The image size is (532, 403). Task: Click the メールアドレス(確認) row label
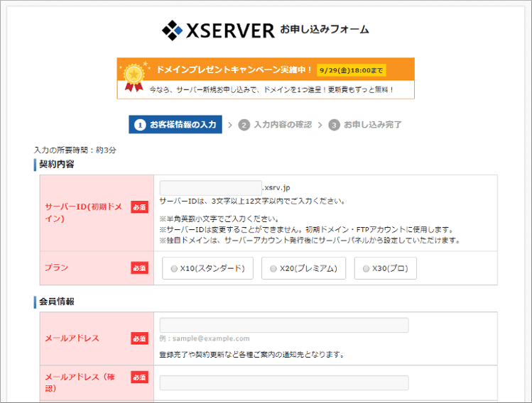[x=80, y=382]
